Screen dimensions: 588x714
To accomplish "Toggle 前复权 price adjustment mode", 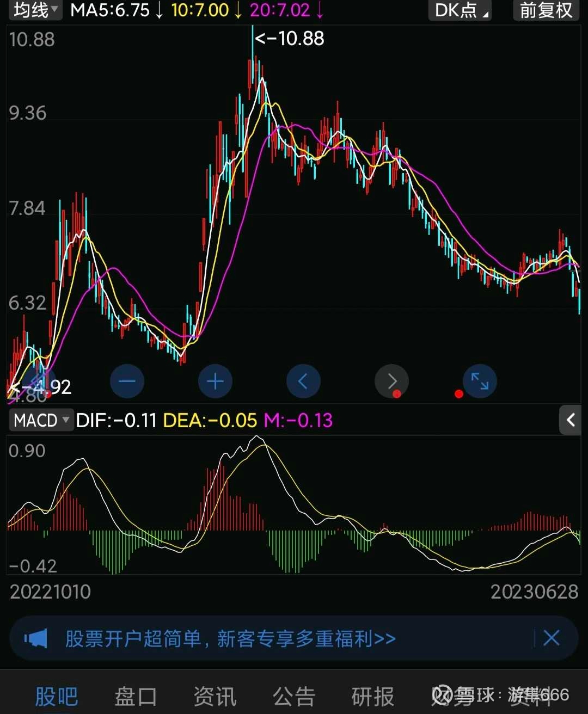I will [x=546, y=10].
